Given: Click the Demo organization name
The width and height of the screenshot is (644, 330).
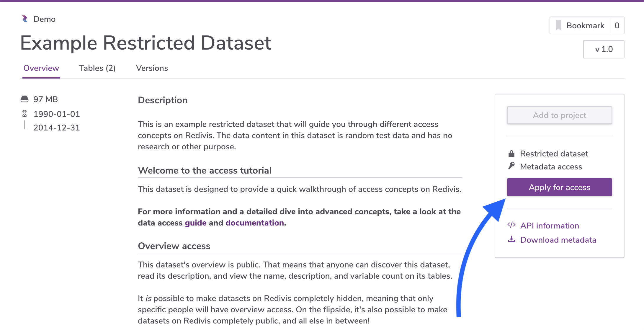Looking at the screenshot, I should tap(45, 19).
